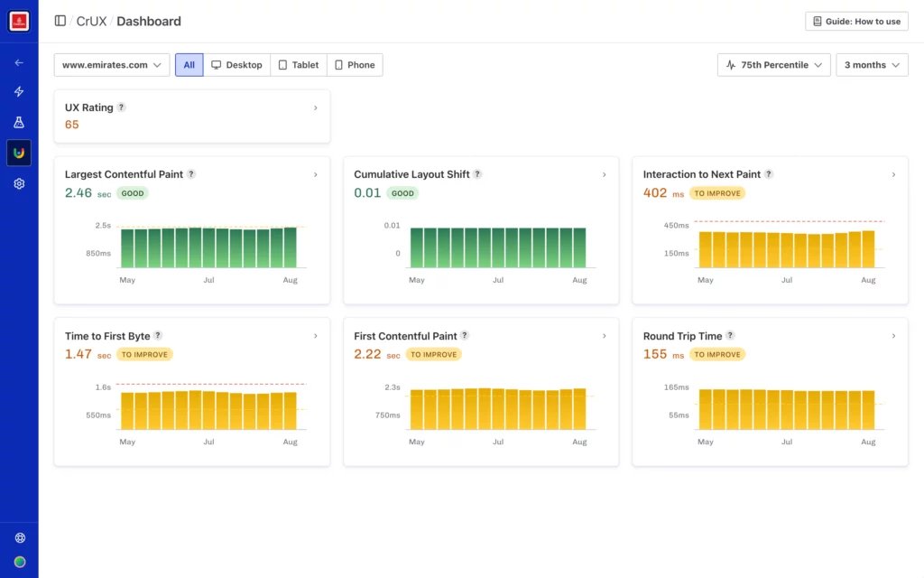The height and width of the screenshot is (578, 924).
Task: Expand the Cumulative Layout Shift chevron
Action: click(x=604, y=174)
